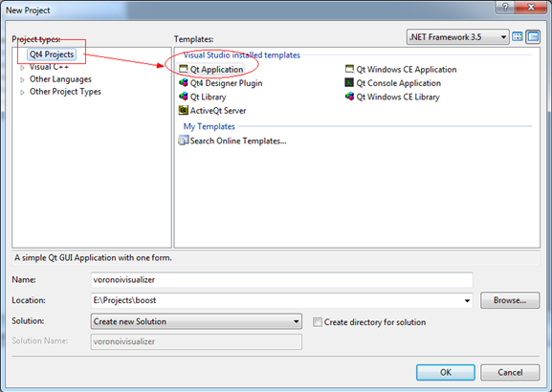
Task: Confirm the dialog with OK button
Action: pos(446,372)
